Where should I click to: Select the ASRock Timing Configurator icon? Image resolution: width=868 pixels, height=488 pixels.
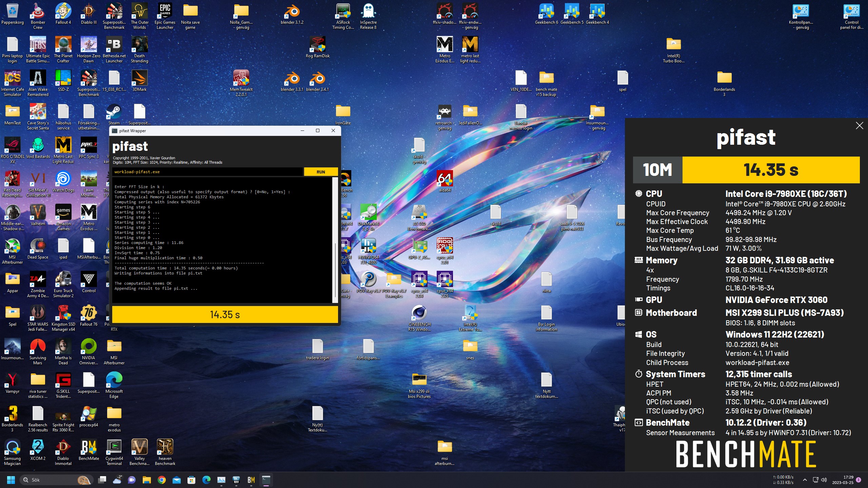pyautogui.click(x=343, y=16)
